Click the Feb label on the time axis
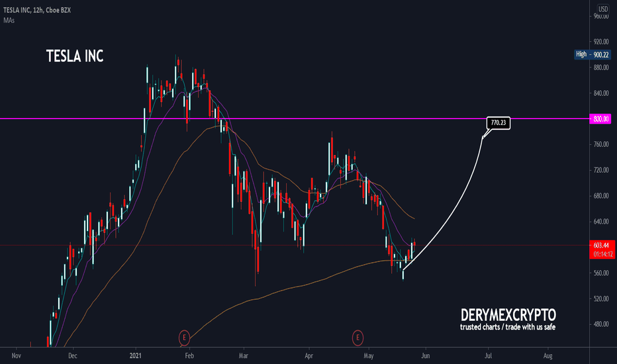Image resolution: width=617 pixels, height=364 pixels. coord(189,356)
